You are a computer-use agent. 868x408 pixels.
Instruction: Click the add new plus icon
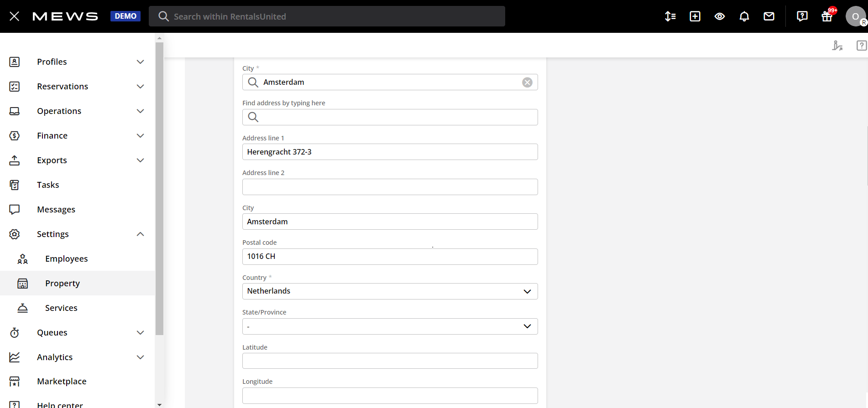pos(695,16)
